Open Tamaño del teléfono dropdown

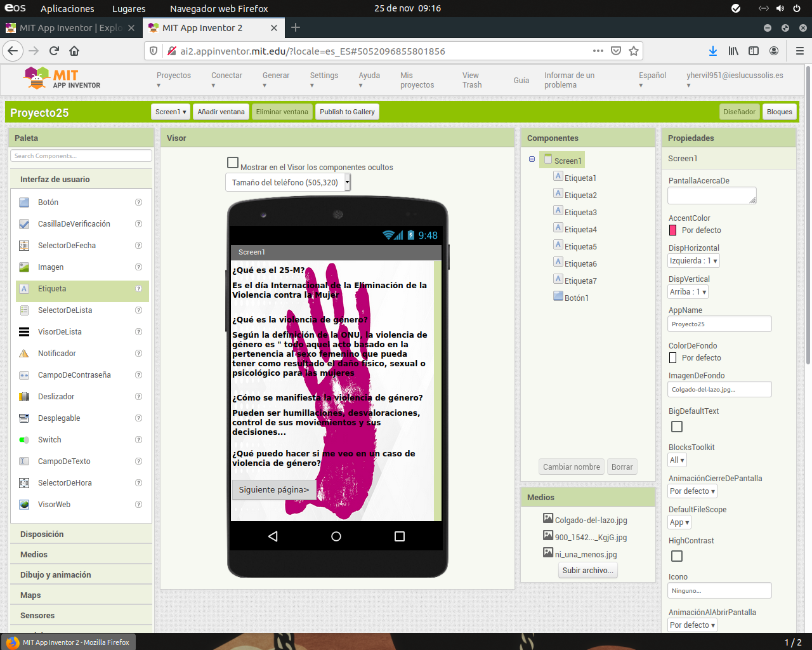(x=288, y=183)
